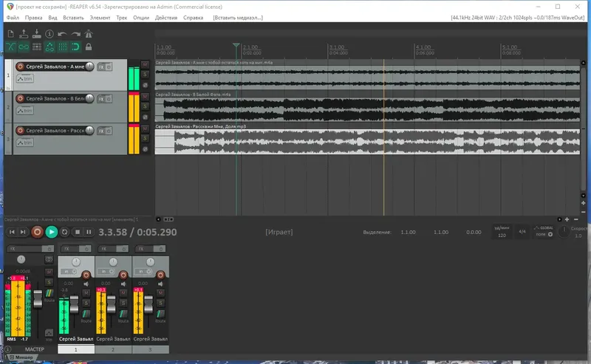This screenshot has width=591, height=364.
Task: Arm record on track 2 «В Бел»
Action: [21, 99]
